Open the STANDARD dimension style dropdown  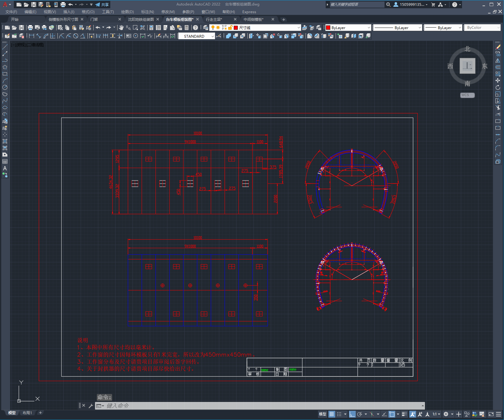pyautogui.click(x=196, y=36)
